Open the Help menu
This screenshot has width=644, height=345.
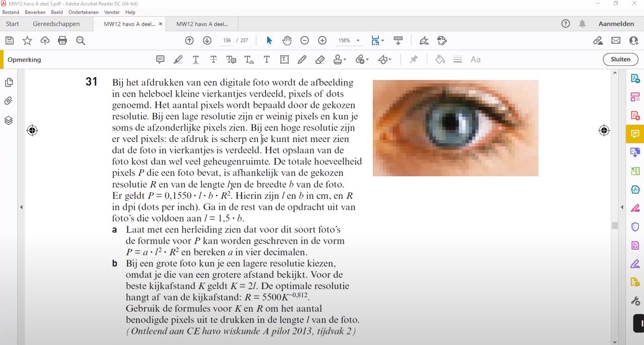(x=130, y=12)
